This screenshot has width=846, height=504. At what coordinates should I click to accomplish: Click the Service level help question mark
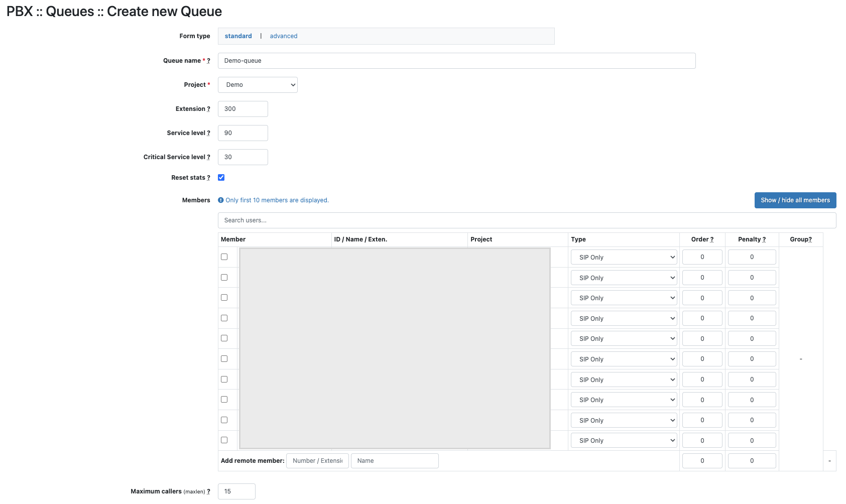point(209,133)
